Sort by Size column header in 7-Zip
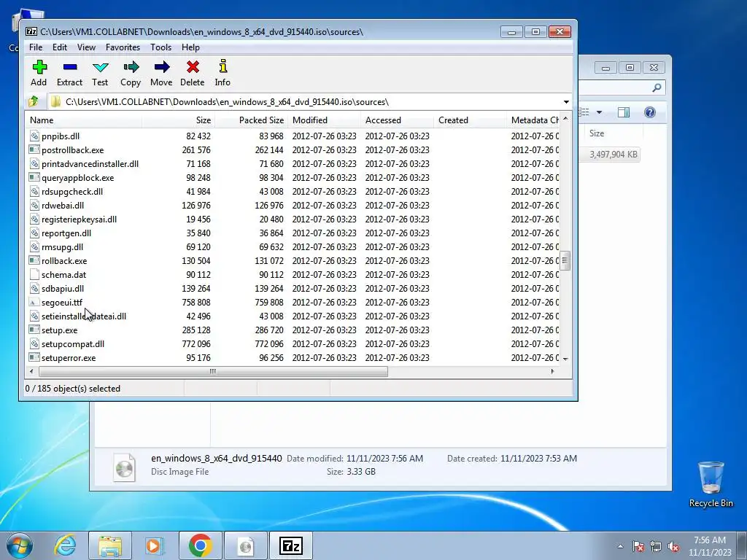This screenshot has width=747, height=560. [178, 120]
